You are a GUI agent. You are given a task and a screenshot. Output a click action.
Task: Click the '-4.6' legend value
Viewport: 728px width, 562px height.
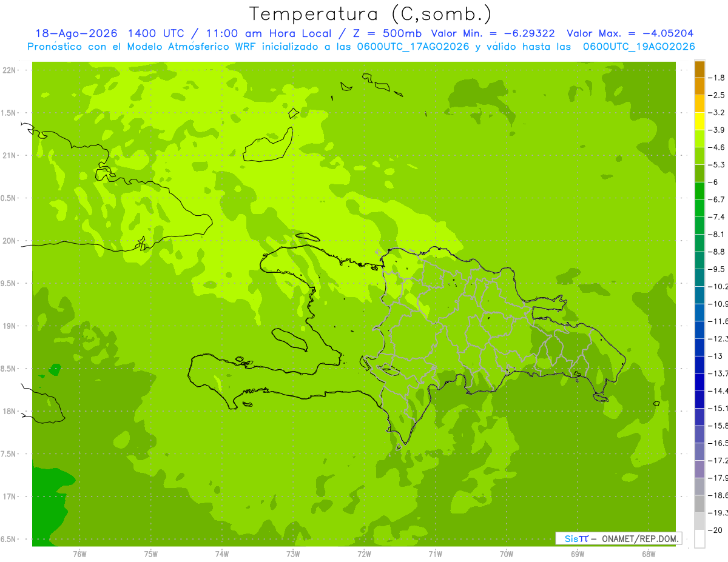point(717,147)
